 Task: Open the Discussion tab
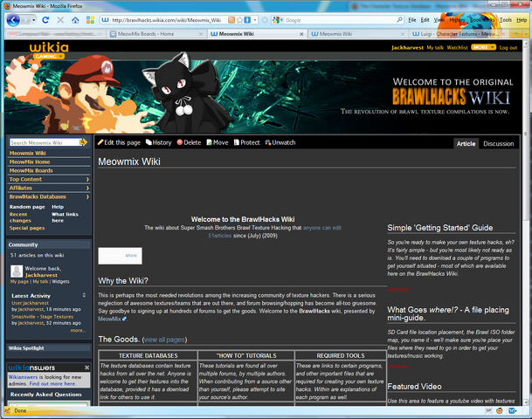click(x=499, y=144)
